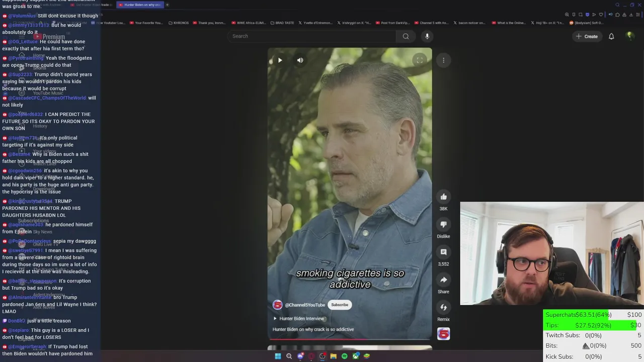Click chat username @EmperorSeraph

pos(27,347)
